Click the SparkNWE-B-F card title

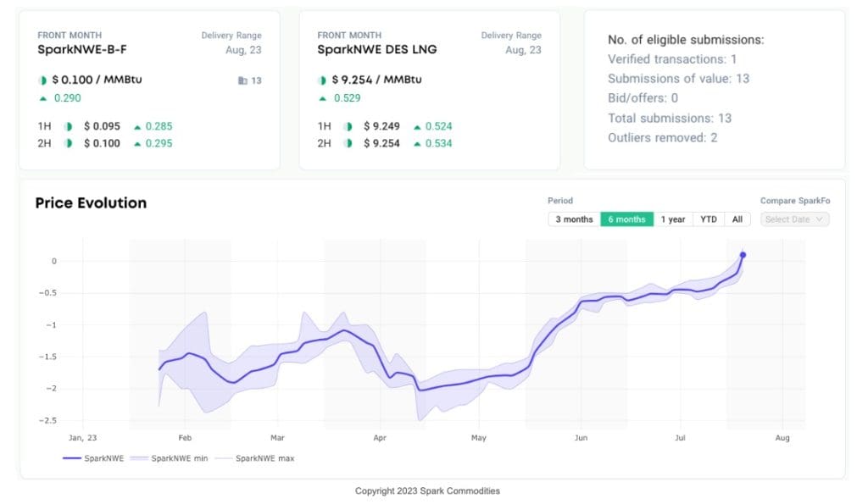pyautogui.click(x=82, y=49)
